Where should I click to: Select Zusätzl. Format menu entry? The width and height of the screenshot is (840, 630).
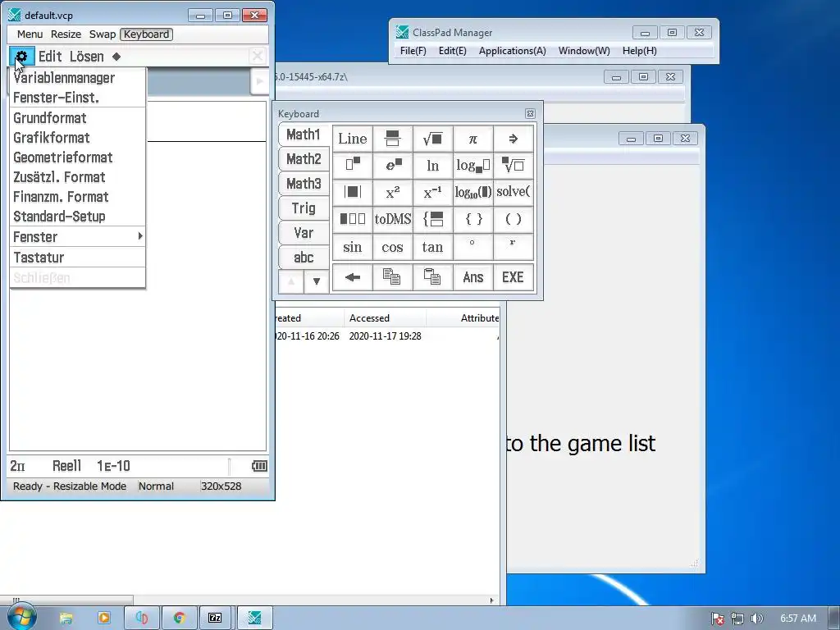[78, 177]
